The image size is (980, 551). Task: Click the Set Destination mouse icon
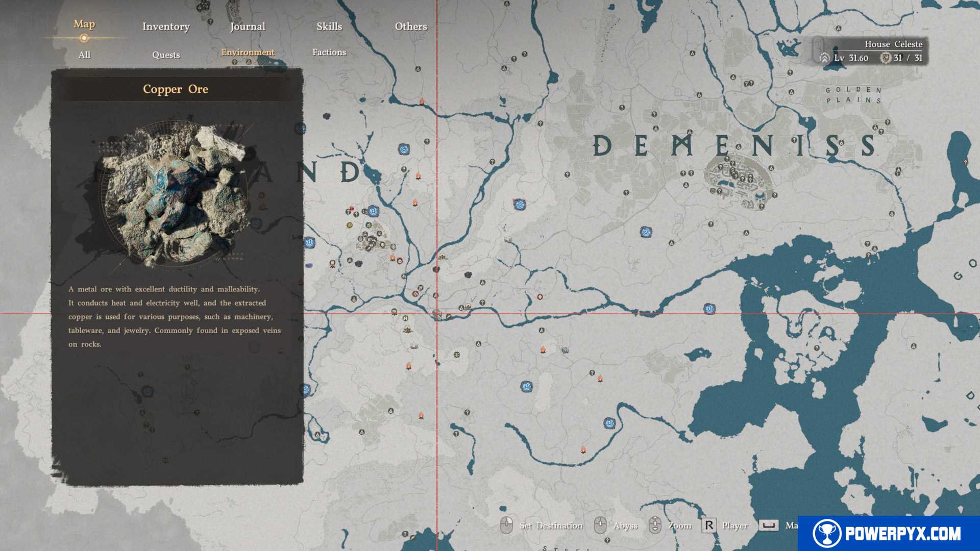point(506,525)
